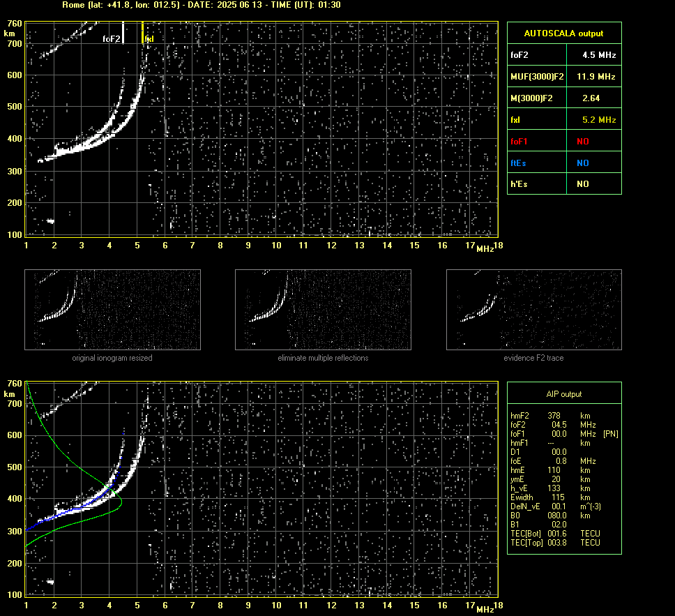Click the white 'NO' value for h'Es
The image size is (675, 616).
[583, 184]
